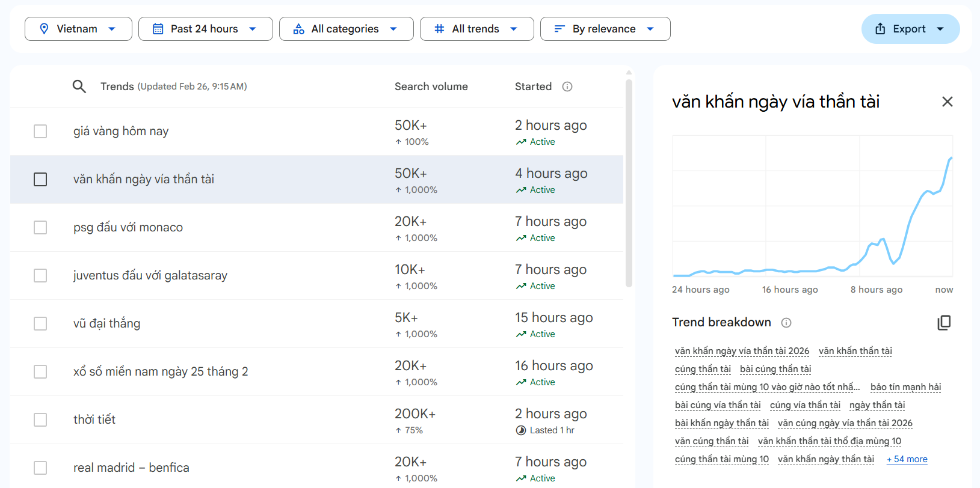Select trend thời tiết
980x488 pixels.
coord(94,419)
